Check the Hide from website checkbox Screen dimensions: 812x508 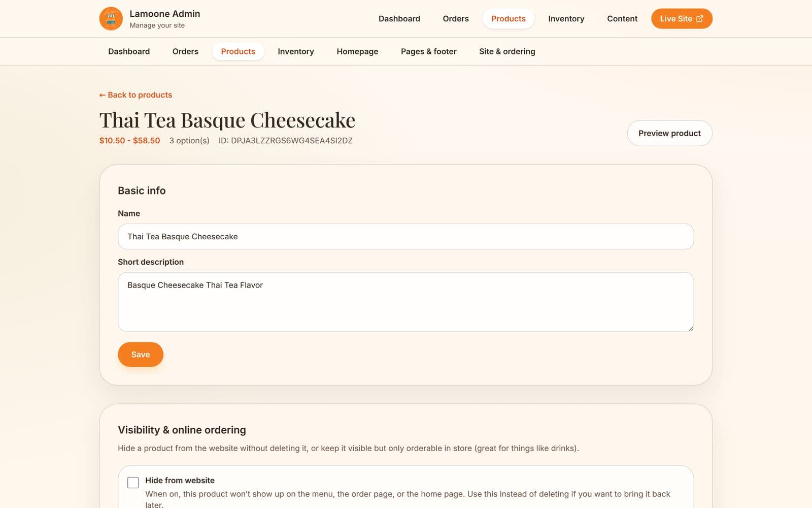click(x=133, y=483)
